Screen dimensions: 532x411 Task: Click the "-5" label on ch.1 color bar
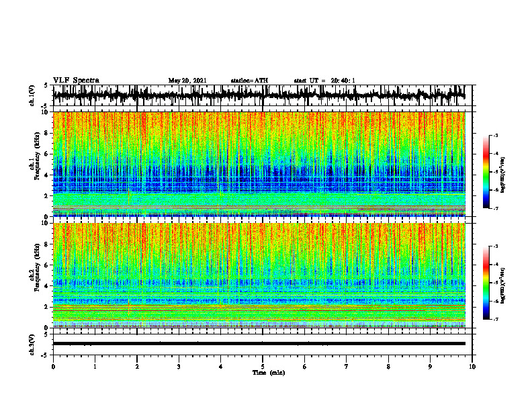496,172
